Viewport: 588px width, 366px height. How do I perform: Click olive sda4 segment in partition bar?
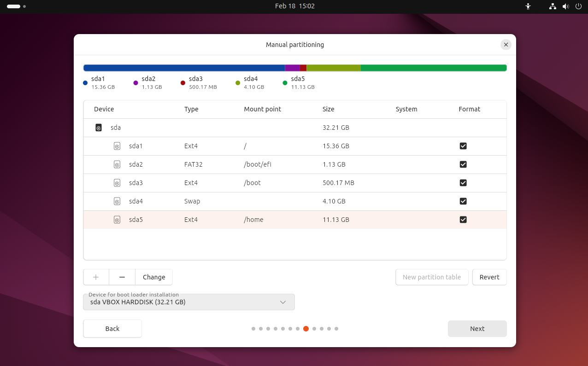(x=334, y=68)
